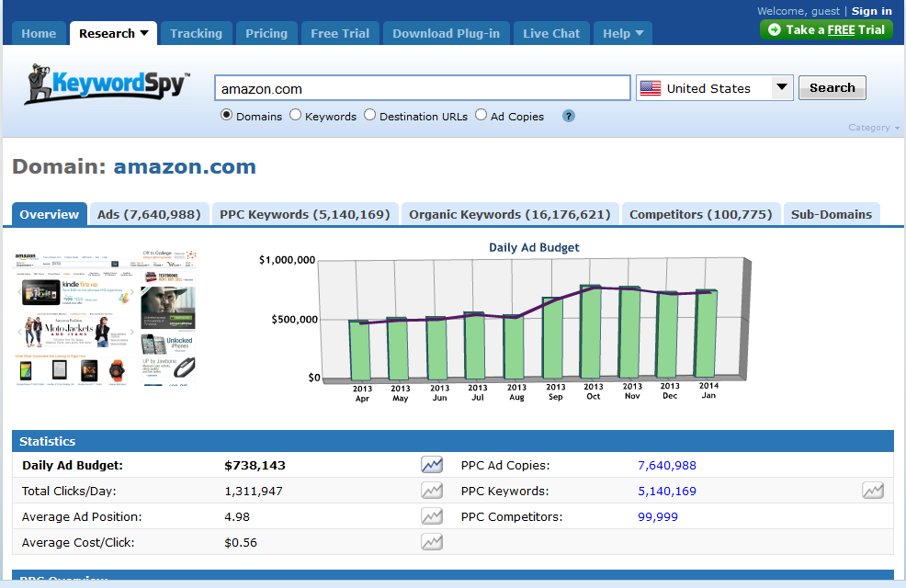
Task: Expand the Category dropdown
Action: (x=874, y=128)
